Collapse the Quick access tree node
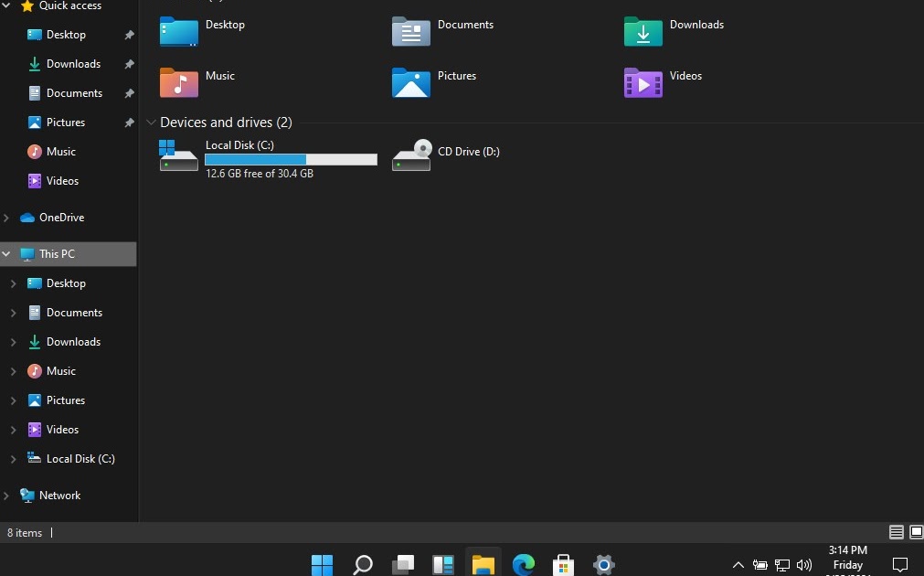The image size is (924, 576). pyautogui.click(x=6, y=5)
